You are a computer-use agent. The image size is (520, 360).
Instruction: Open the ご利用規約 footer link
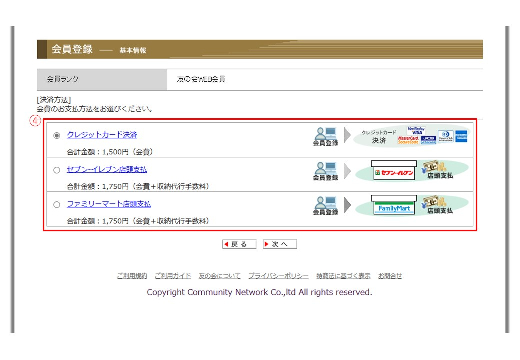click(x=132, y=276)
